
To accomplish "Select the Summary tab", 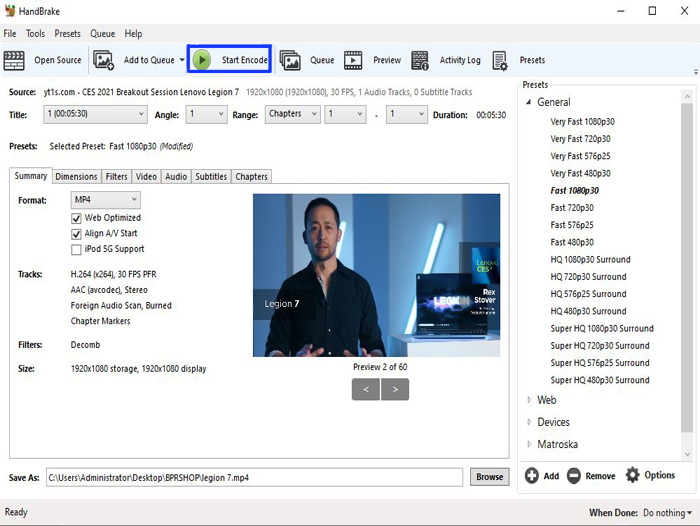I will [31, 176].
